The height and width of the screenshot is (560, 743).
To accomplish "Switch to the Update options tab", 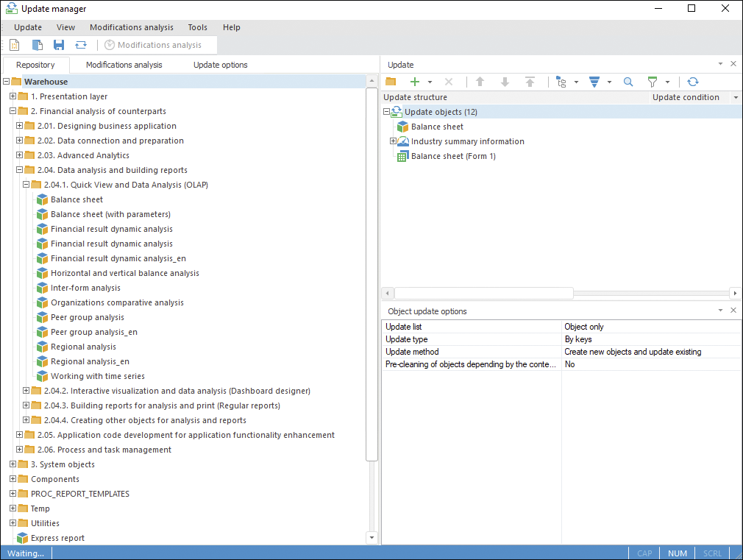I will (x=220, y=65).
